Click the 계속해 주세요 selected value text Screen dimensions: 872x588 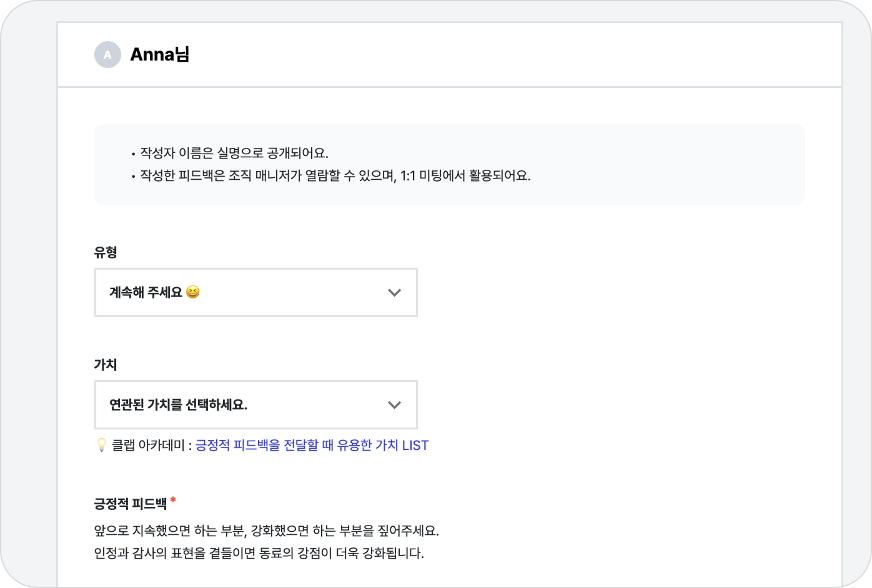tap(146, 293)
